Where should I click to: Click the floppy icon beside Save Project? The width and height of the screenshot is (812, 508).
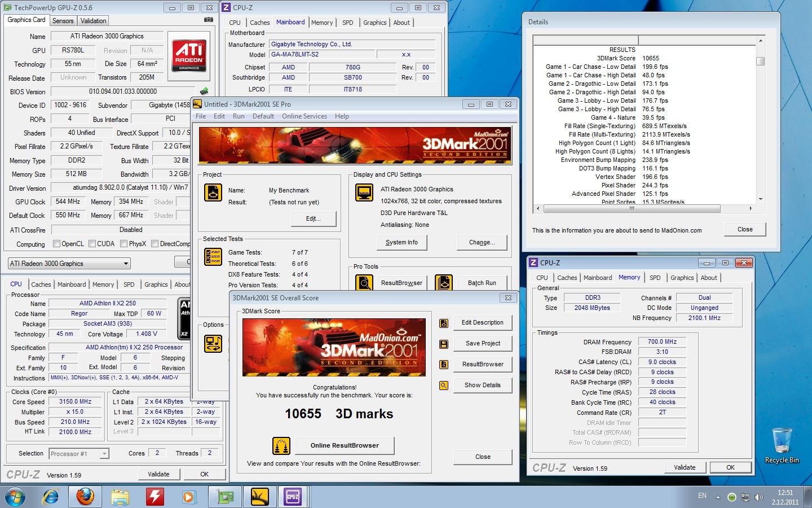(x=444, y=344)
